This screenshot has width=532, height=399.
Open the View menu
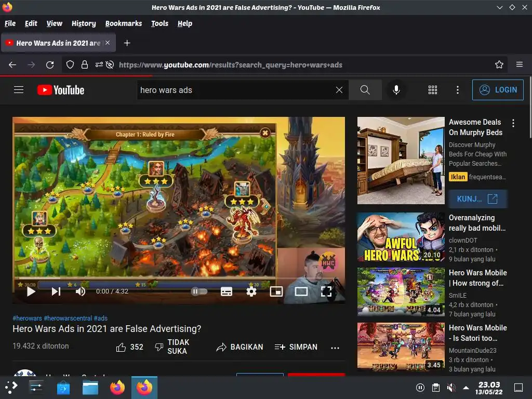[54, 23]
